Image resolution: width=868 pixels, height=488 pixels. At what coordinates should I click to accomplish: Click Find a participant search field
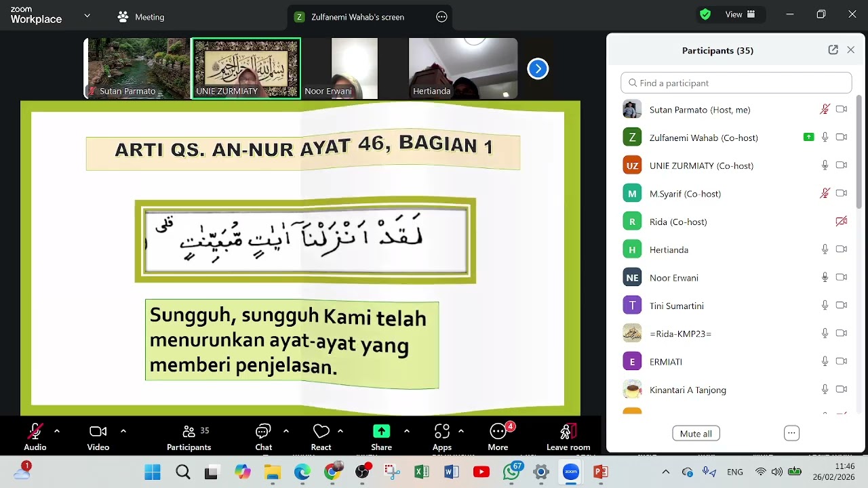pos(736,83)
